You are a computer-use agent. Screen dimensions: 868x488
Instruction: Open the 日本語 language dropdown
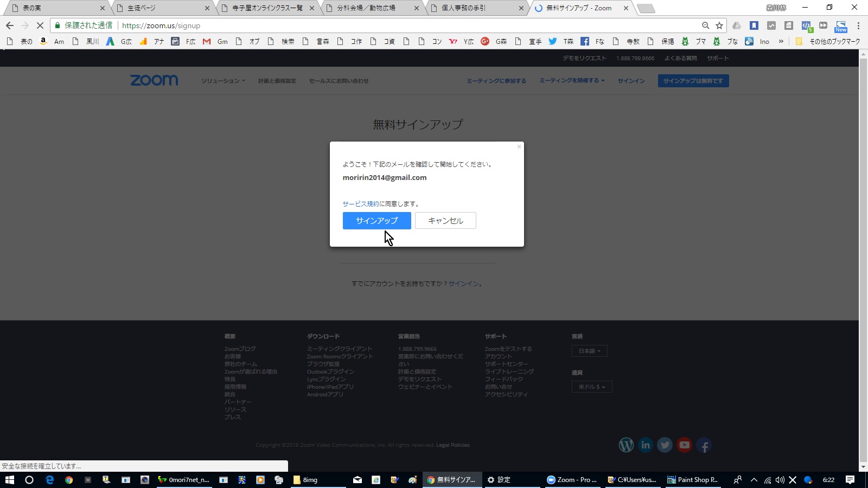point(589,351)
